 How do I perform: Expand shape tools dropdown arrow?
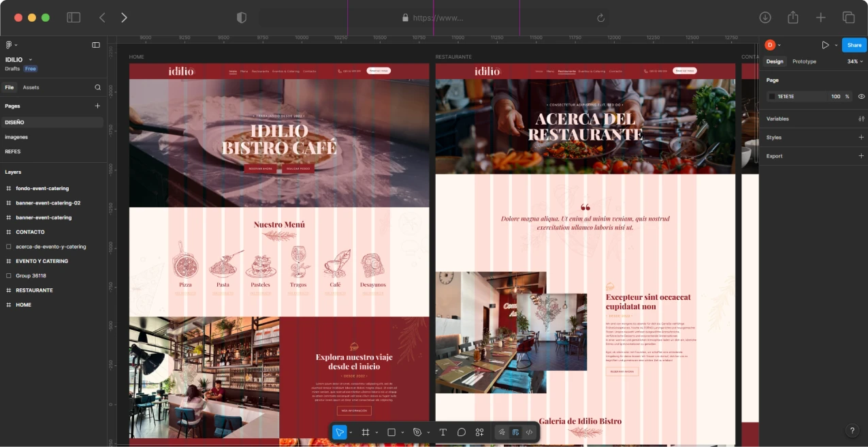402,432
